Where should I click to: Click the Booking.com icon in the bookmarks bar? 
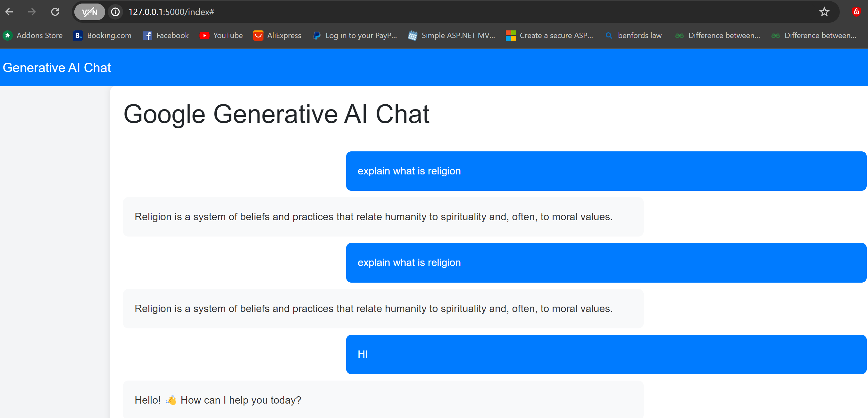point(78,35)
